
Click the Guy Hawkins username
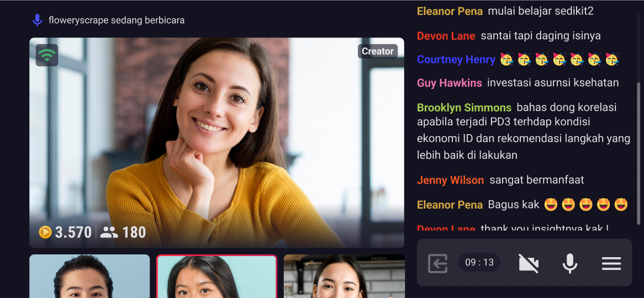(x=450, y=83)
